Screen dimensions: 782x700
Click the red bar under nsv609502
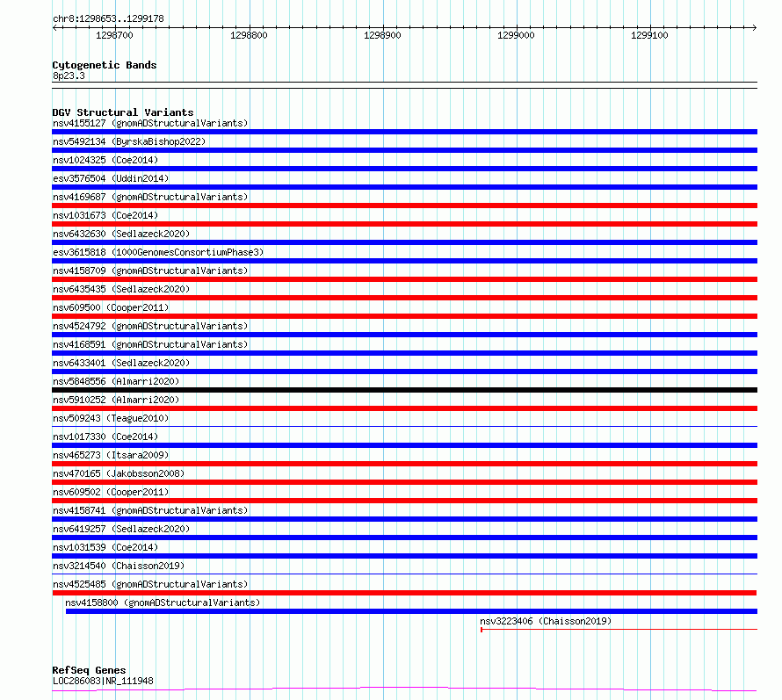tap(404, 501)
